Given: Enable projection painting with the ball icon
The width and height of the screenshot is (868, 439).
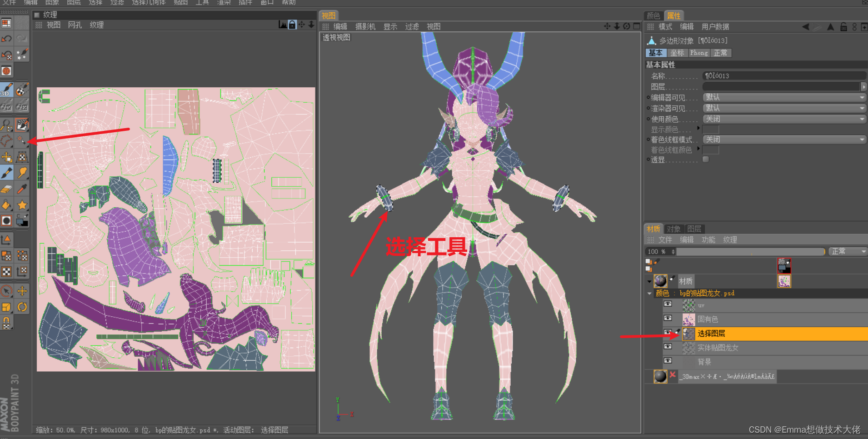Looking at the screenshot, I should pyautogui.click(x=22, y=90).
